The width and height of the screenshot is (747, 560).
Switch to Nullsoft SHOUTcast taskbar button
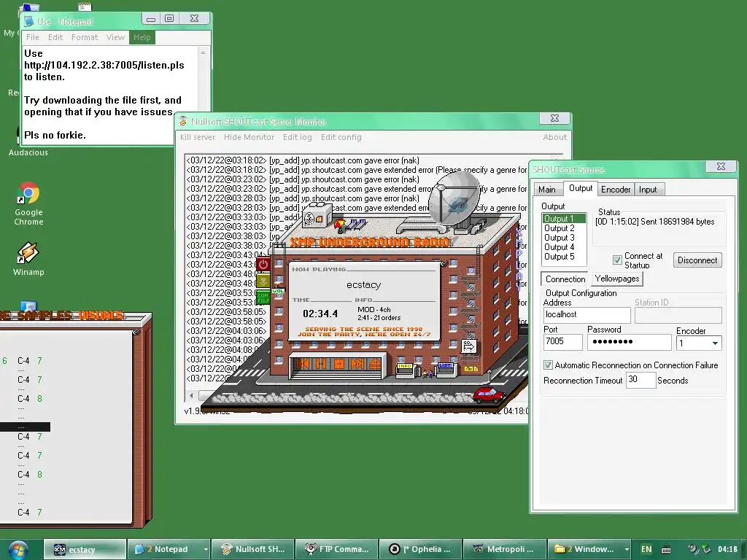[252, 549]
